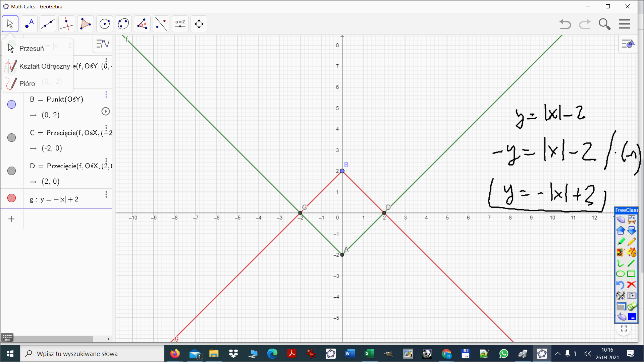Open taskbar volume control
Viewport: 644px width, 362px height.
pos(588,354)
